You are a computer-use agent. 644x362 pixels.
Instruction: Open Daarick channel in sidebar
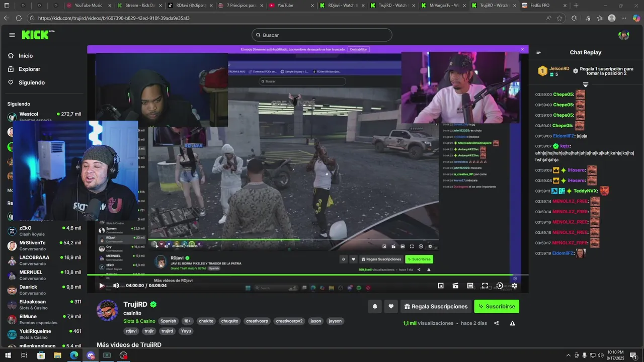44,290
